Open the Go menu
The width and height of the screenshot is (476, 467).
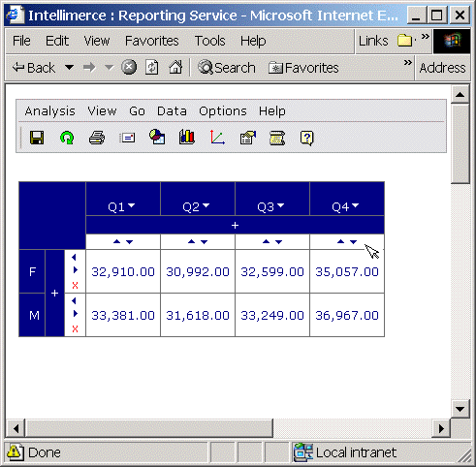(x=137, y=111)
